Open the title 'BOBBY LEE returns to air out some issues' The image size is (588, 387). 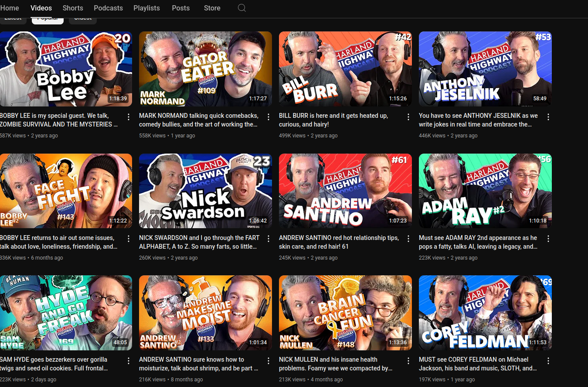pyautogui.click(x=59, y=242)
